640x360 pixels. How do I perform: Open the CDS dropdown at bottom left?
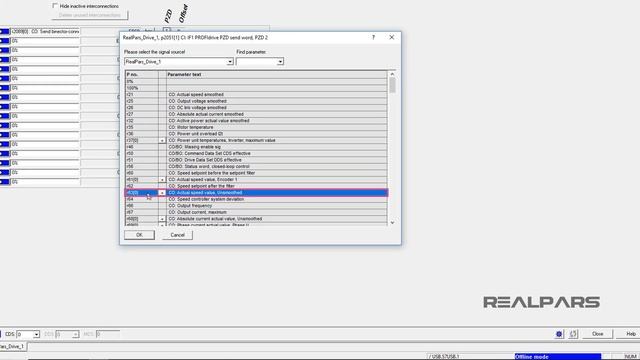[x=36, y=334]
